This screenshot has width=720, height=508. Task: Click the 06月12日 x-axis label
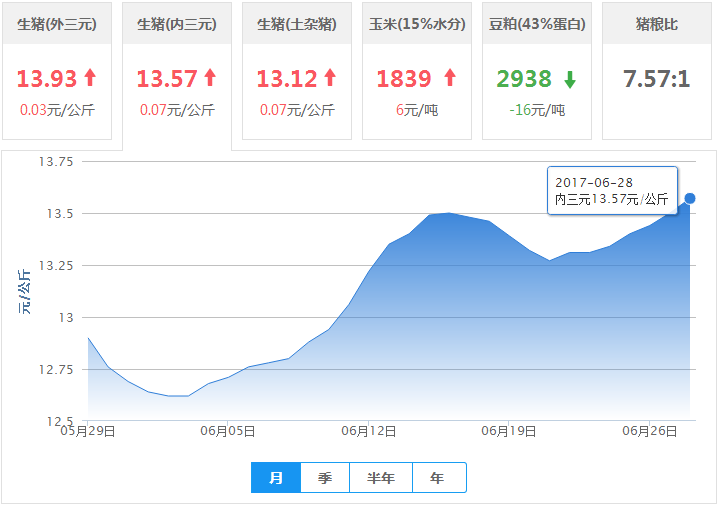pos(369,432)
